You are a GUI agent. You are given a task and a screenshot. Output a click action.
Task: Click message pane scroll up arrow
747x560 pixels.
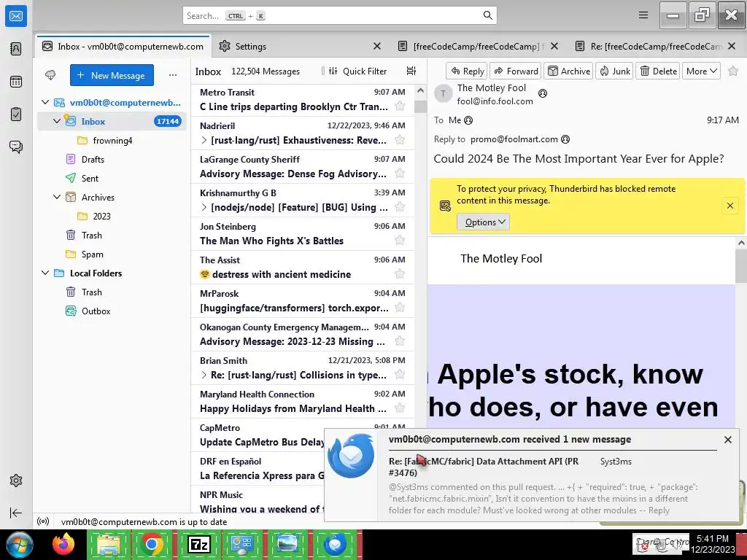click(x=741, y=243)
